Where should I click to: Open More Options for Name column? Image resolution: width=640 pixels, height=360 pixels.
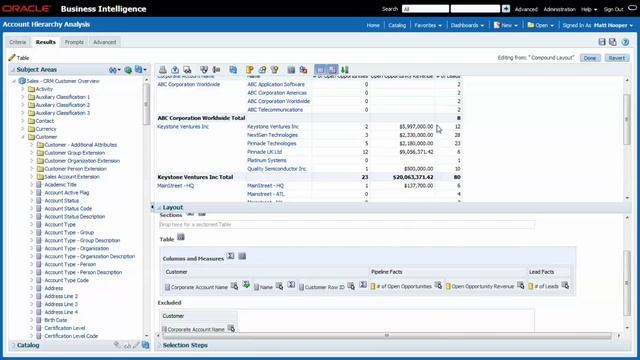(279, 286)
